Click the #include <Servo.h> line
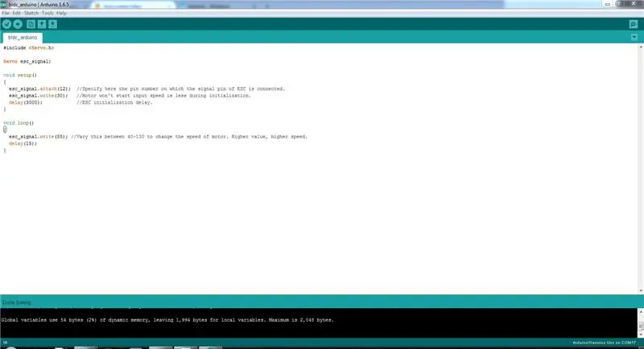 29,48
